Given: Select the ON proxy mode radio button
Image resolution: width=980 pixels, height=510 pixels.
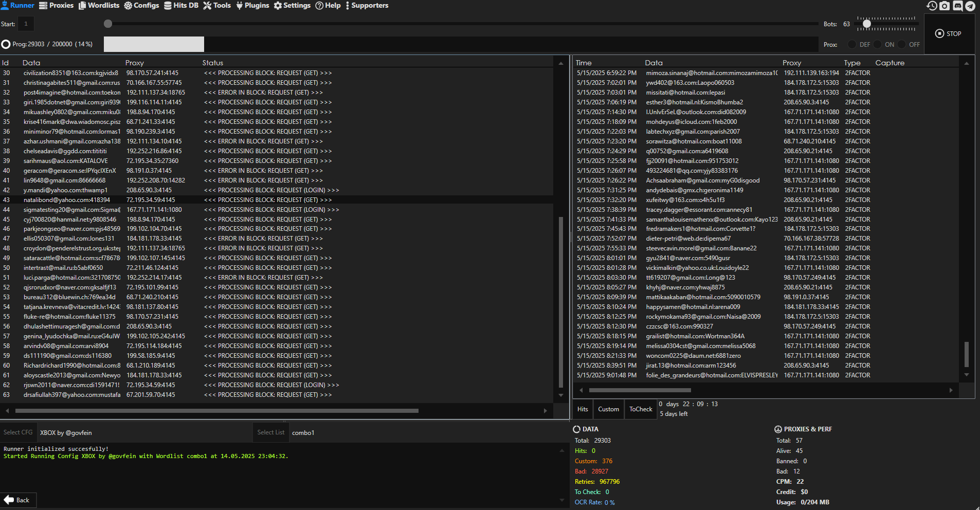Looking at the screenshot, I should [878, 45].
